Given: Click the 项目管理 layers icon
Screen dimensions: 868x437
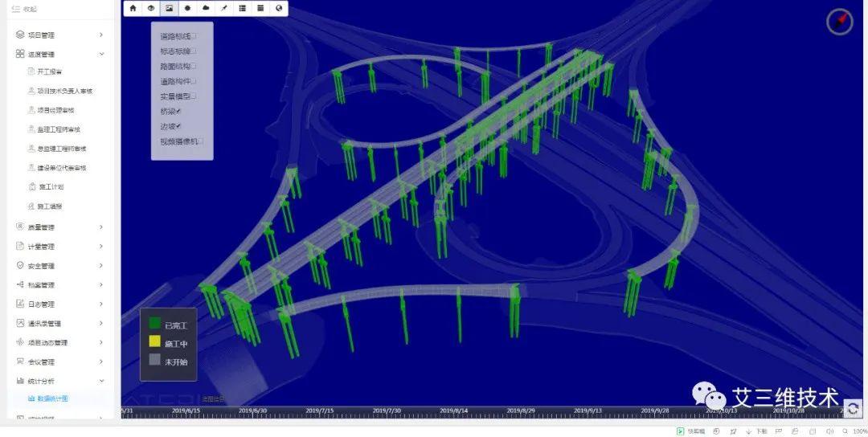Looking at the screenshot, I should 20,35.
